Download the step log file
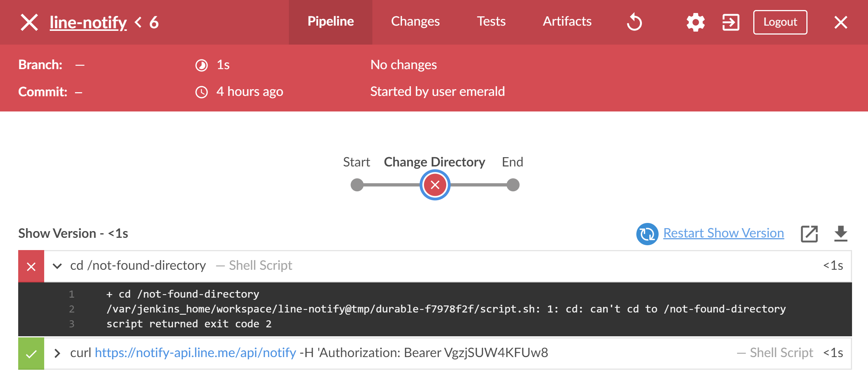 pos(841,234)
